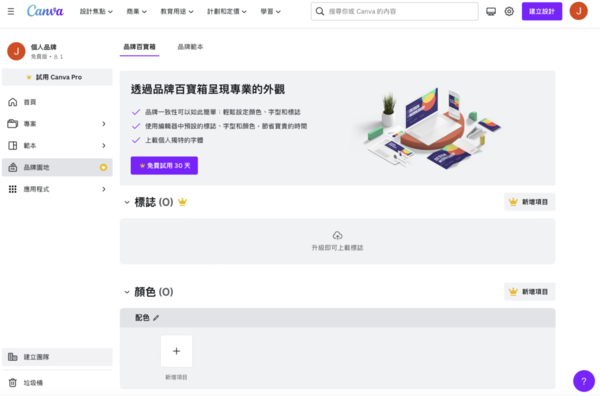Click the 配色 palette name
The height and width of the screenshot is (396, 600).
point(142,318)
